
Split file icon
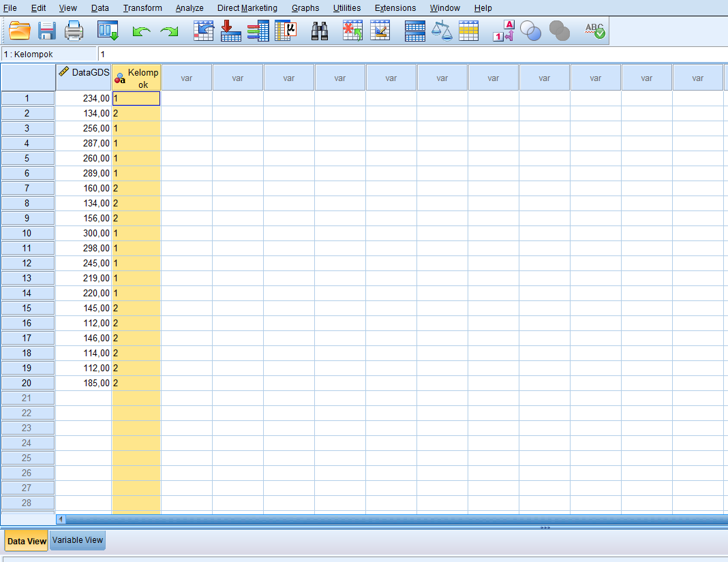pos(414,31)
